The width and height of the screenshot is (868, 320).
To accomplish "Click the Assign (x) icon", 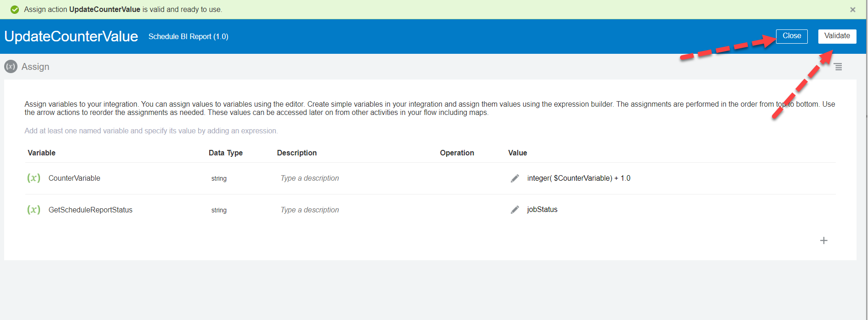I will pyautogui.click(x=11, y=67).
